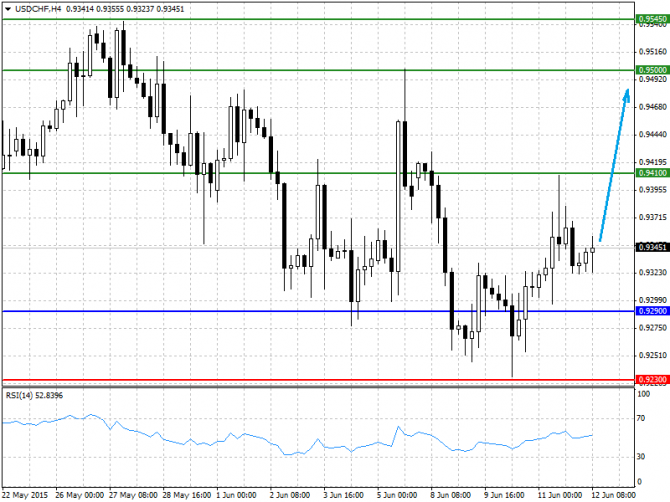
Task: Click the RSI scale value 30
Action: (x=641, y=457)
